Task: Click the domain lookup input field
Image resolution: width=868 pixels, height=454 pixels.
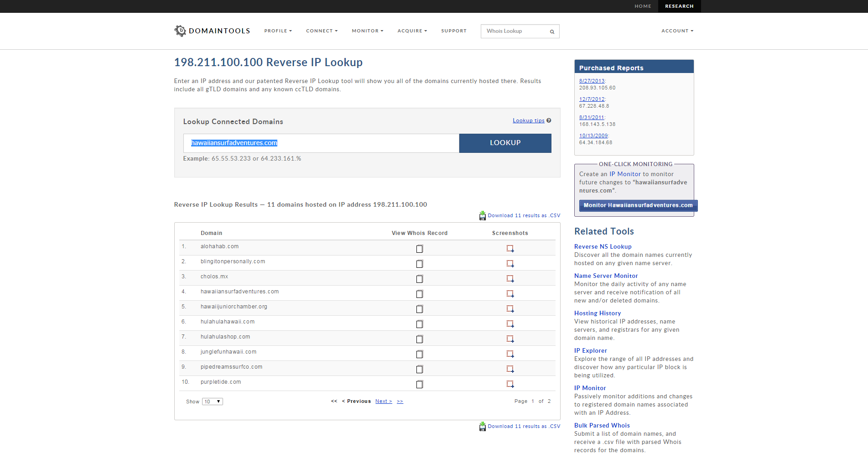Action: 321,143
